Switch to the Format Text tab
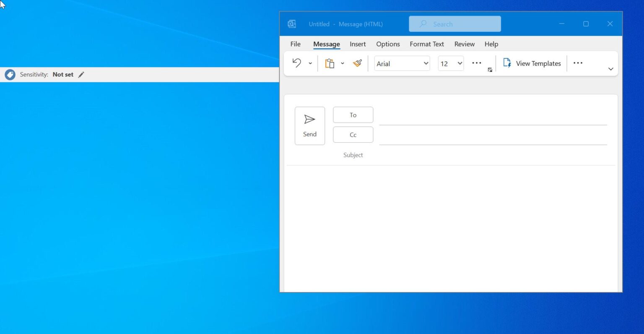 pyautogui.click(x=426, y=44)
